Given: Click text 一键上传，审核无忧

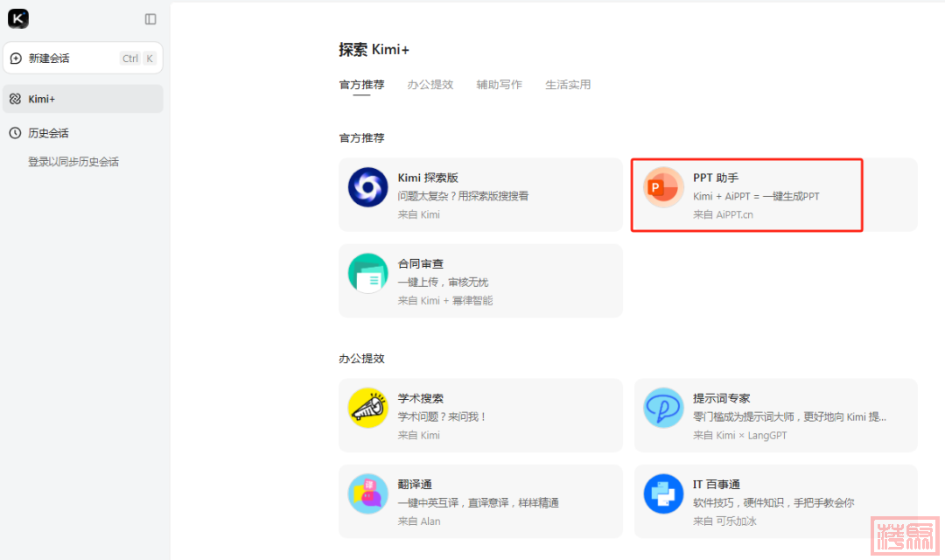Looking at the screenshot, I should [x=443, y=282].
